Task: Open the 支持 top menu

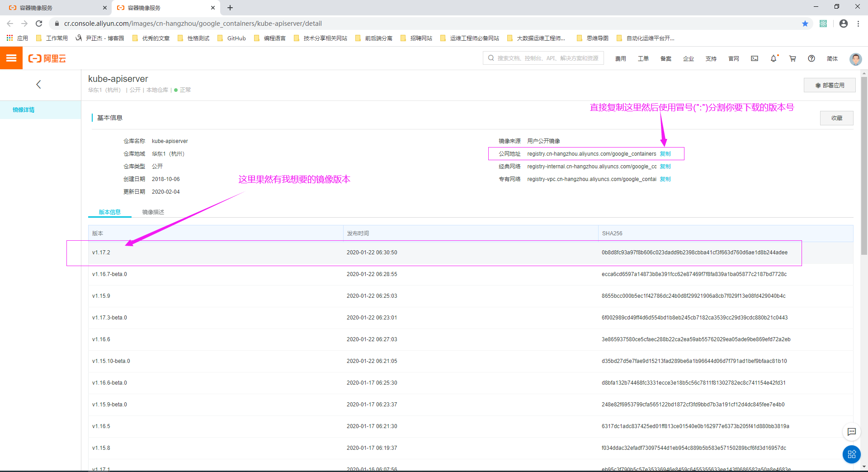Action: click(711, 58)
